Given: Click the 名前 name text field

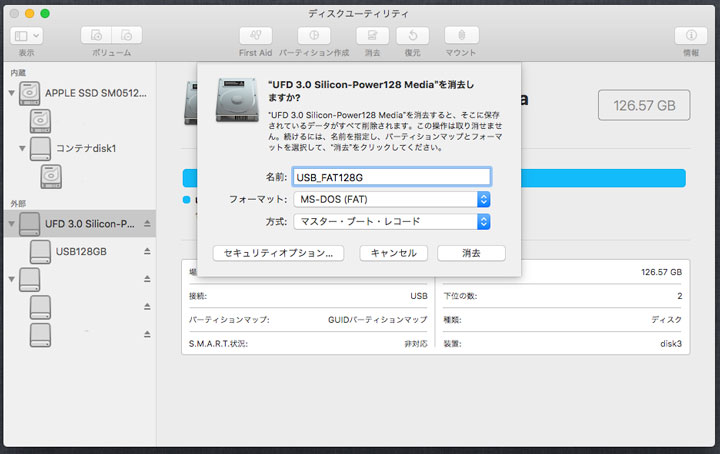Looking at the screenshot, I should click(x=390, y=176).
